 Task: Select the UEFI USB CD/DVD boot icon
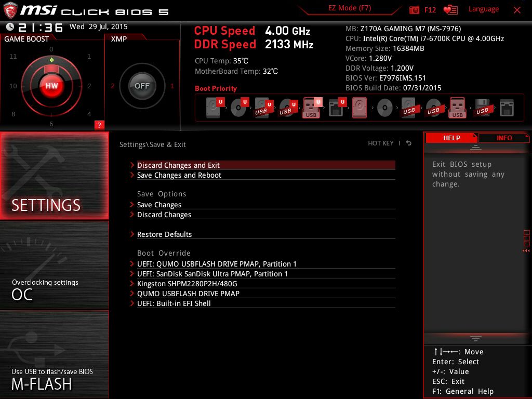pos(288,108)
